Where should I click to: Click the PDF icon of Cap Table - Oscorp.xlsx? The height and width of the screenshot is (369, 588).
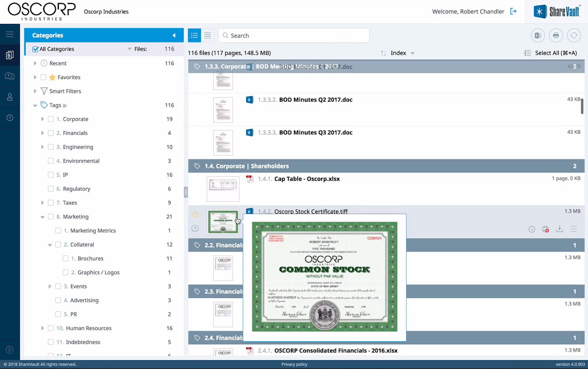click(x=250, y=179)
